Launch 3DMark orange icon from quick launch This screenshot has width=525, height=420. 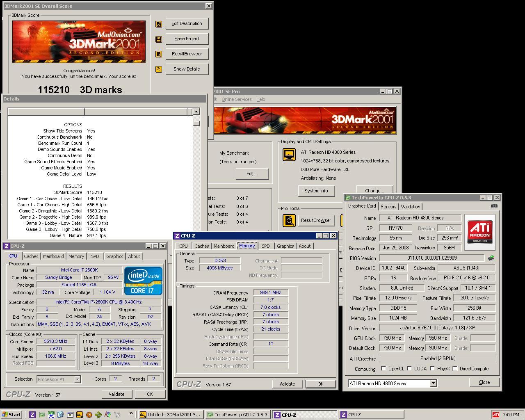80,415
